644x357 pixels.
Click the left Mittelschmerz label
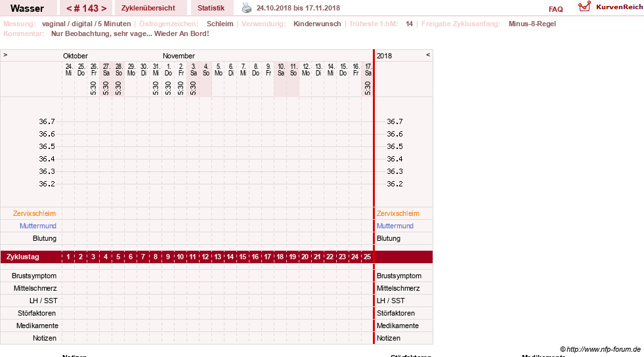click(35, 288)
